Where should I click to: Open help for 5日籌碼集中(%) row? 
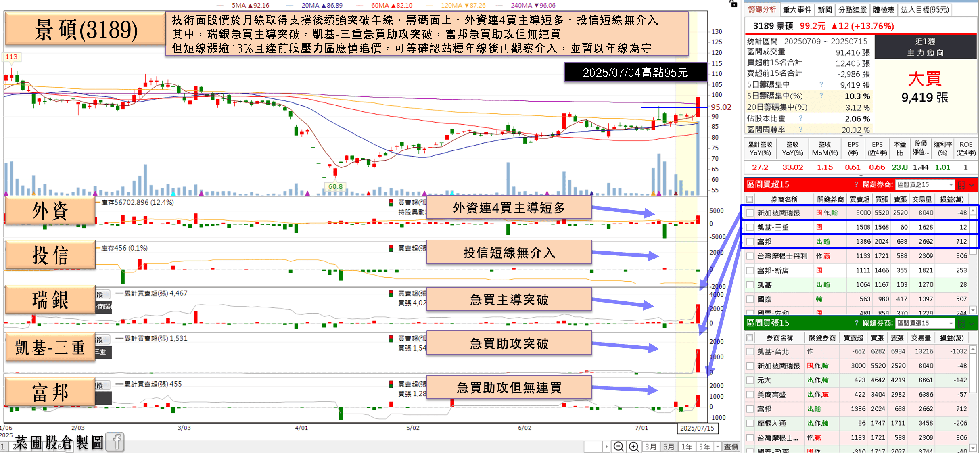(x=821, y=96)
